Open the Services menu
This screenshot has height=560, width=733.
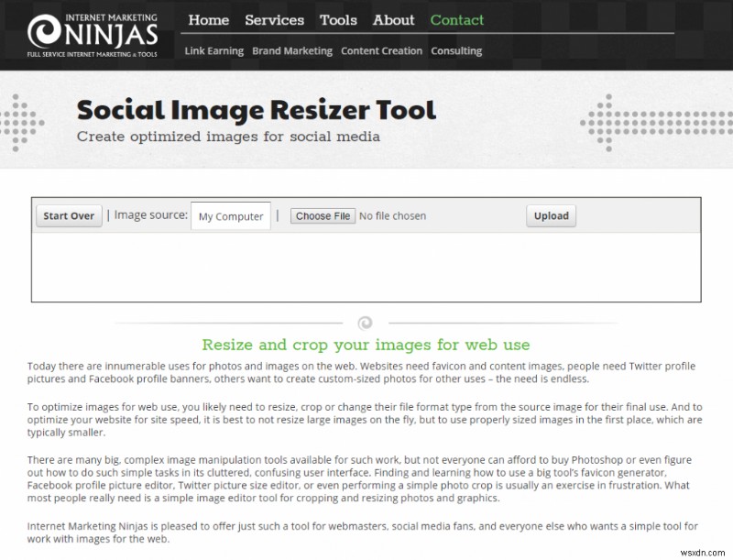pyautogui.click(x=275, y=20)
